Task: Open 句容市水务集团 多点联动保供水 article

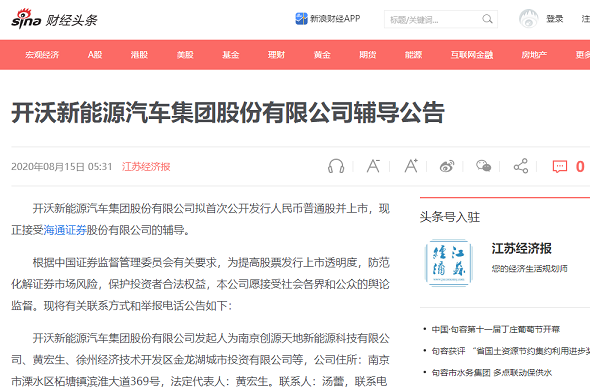Action: click(x=491, y=373)
